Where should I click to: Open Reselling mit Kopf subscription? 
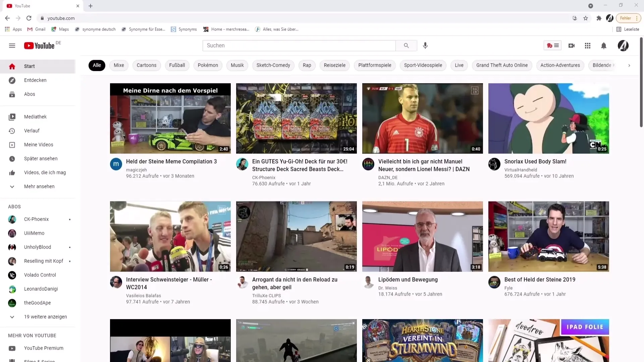point(38,261)
